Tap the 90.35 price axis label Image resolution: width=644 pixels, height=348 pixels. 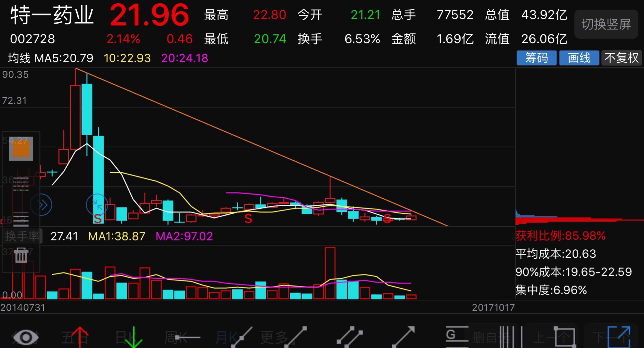[16, 74]
